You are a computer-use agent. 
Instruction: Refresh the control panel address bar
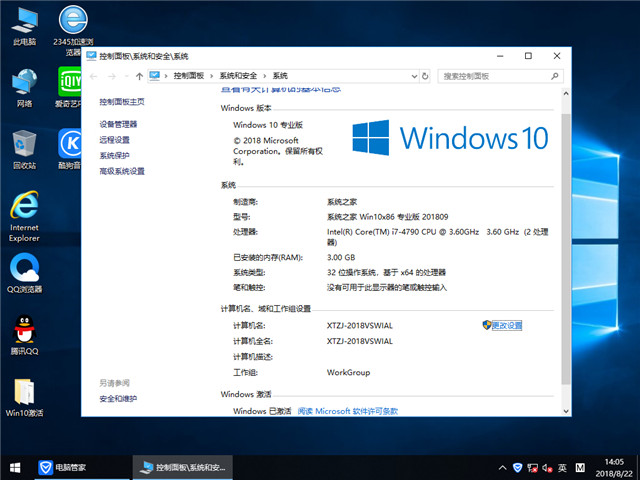(x=426, y=76)
